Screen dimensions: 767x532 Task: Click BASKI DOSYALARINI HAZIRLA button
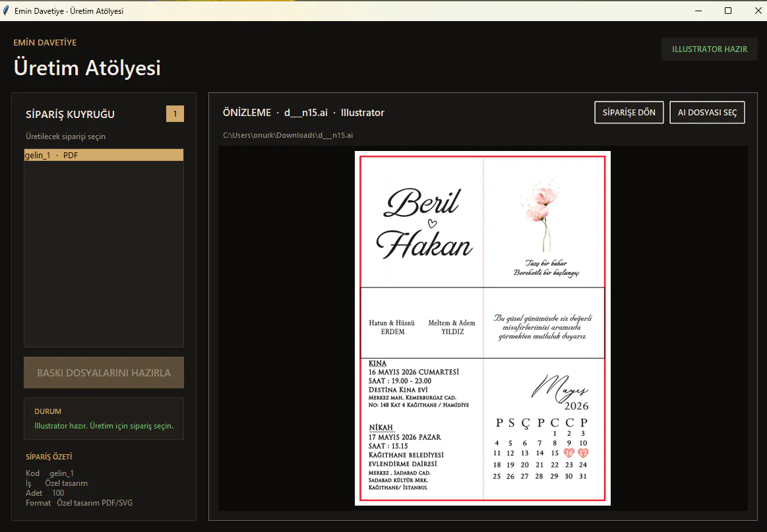104,372
